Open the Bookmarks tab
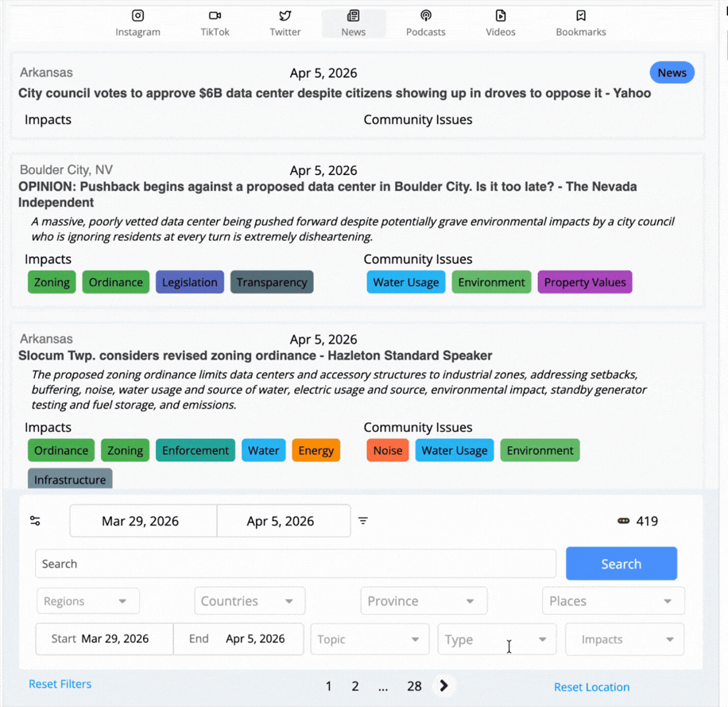The image size is (728, 707). [x=580, y=23]
